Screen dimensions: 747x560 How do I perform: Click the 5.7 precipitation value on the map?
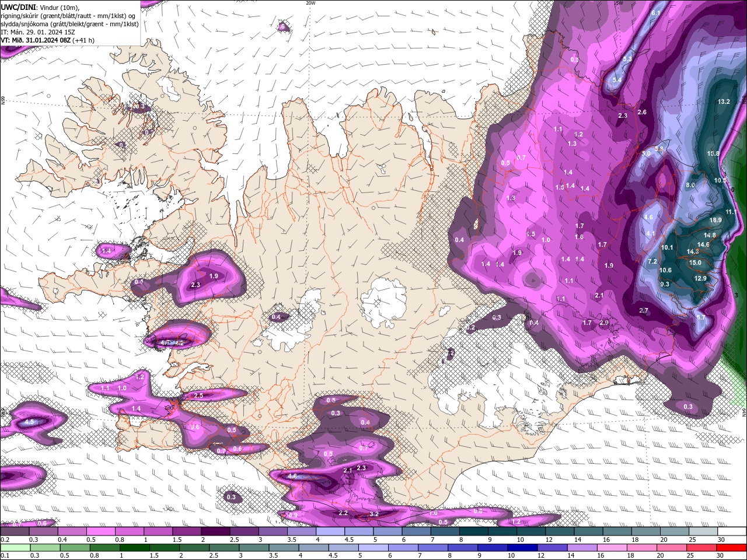click(x=701, y=317)
